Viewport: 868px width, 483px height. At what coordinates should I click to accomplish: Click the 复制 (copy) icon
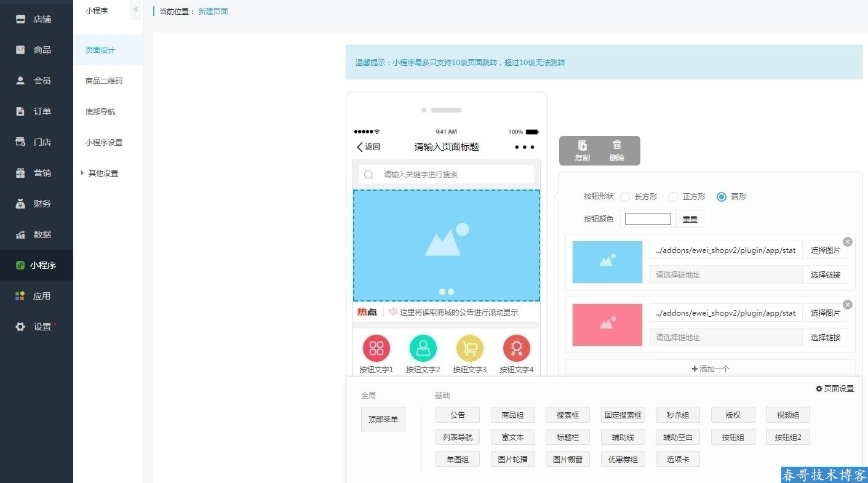582,146
